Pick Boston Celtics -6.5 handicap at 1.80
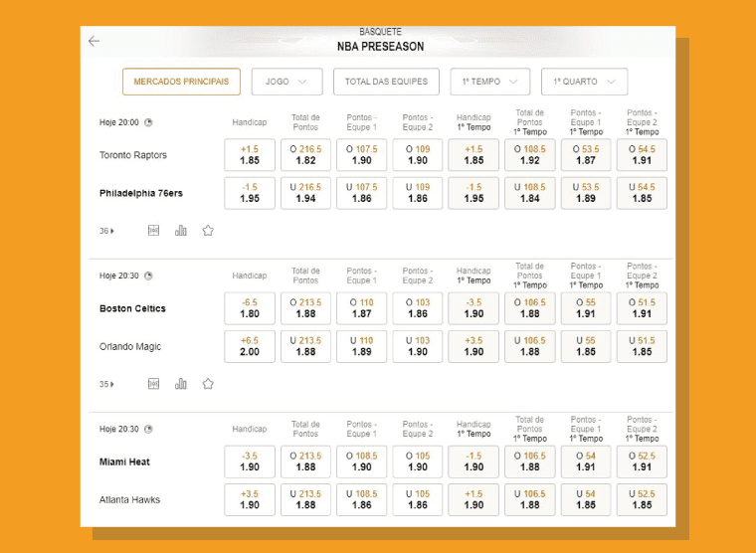Viewport: 756px width, 553px height. [250, 308]
